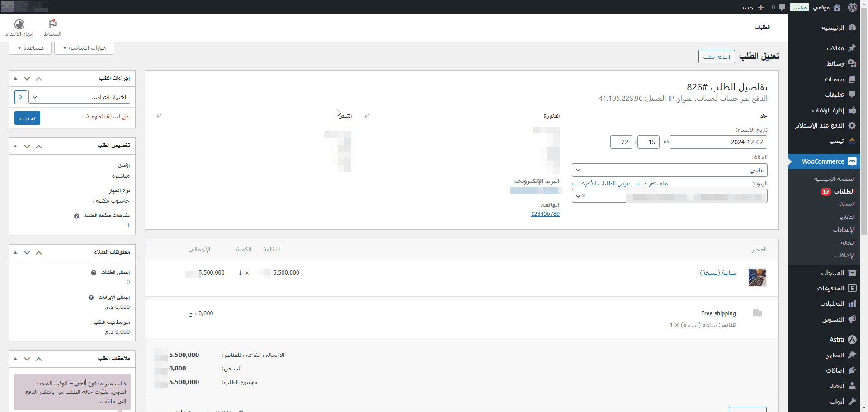Click the page vertical scrollbar
Image resolution: width=868 pixels, height=412 pixels.
pos(864,136)
